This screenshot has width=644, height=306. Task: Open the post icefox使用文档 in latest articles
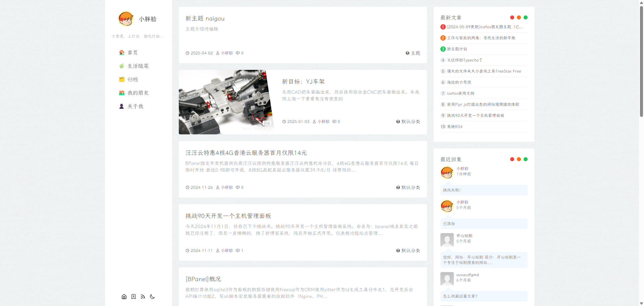[x=460, y=93]
